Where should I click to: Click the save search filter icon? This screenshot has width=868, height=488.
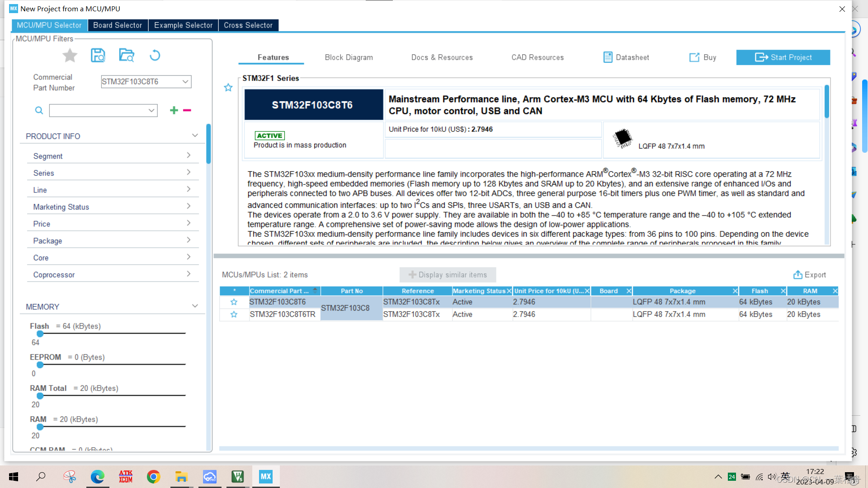coord(98,55)
